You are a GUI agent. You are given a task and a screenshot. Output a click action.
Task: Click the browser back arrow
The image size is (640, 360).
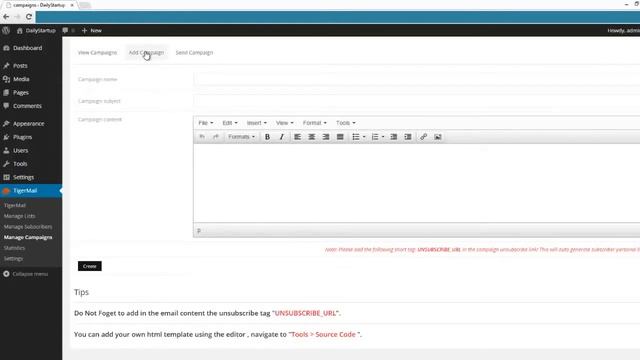[x=6, y=17]
